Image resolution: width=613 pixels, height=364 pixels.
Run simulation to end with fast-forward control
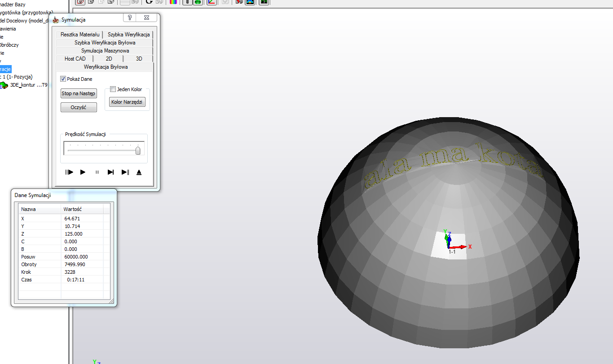125,172
